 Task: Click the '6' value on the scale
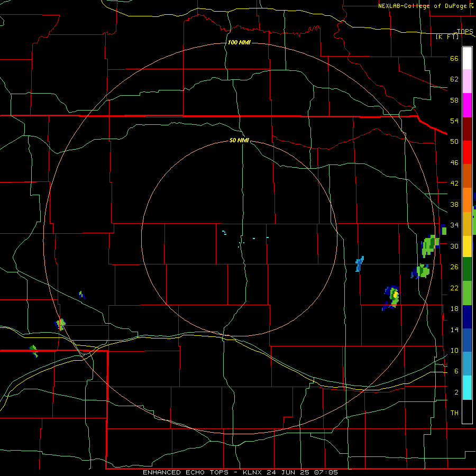(456, 371)
